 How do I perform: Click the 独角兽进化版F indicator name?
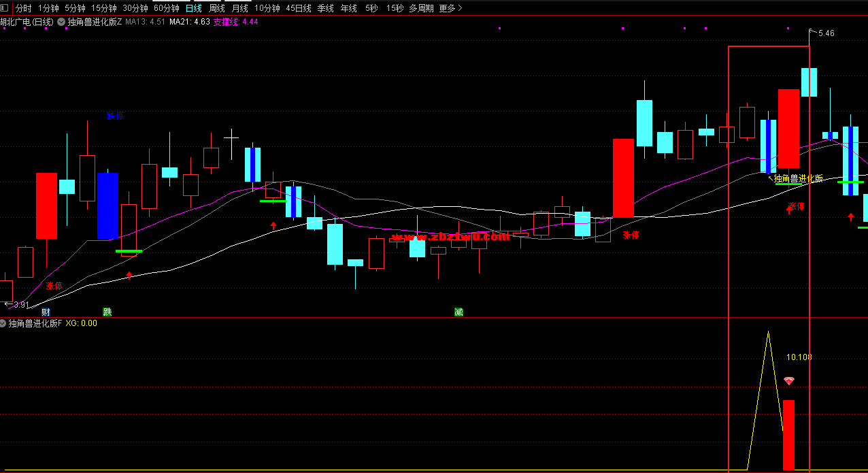tap(35, 323)
